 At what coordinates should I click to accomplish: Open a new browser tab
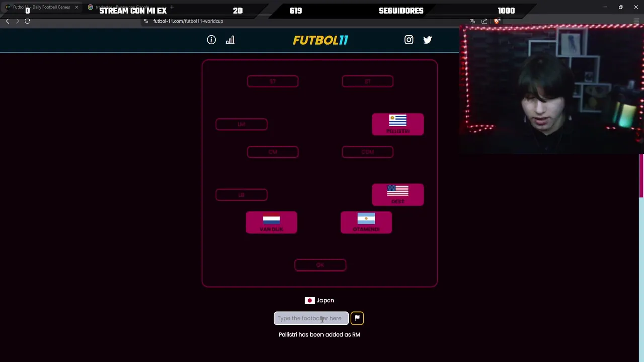[172, 7]
